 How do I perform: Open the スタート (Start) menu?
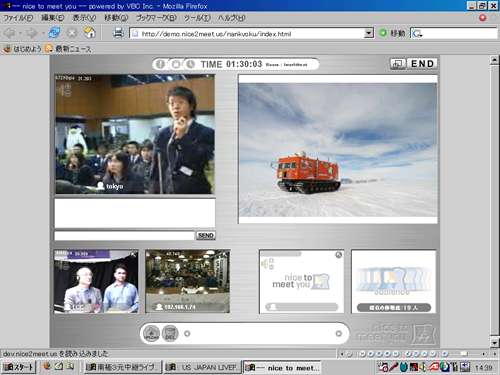coord(18,367)
